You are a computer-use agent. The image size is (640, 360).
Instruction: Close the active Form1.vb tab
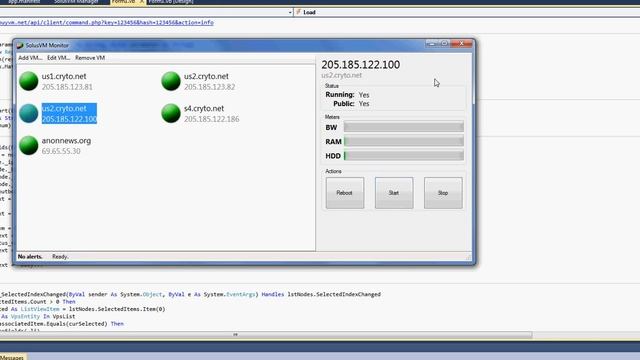click(x=142, y=2)
